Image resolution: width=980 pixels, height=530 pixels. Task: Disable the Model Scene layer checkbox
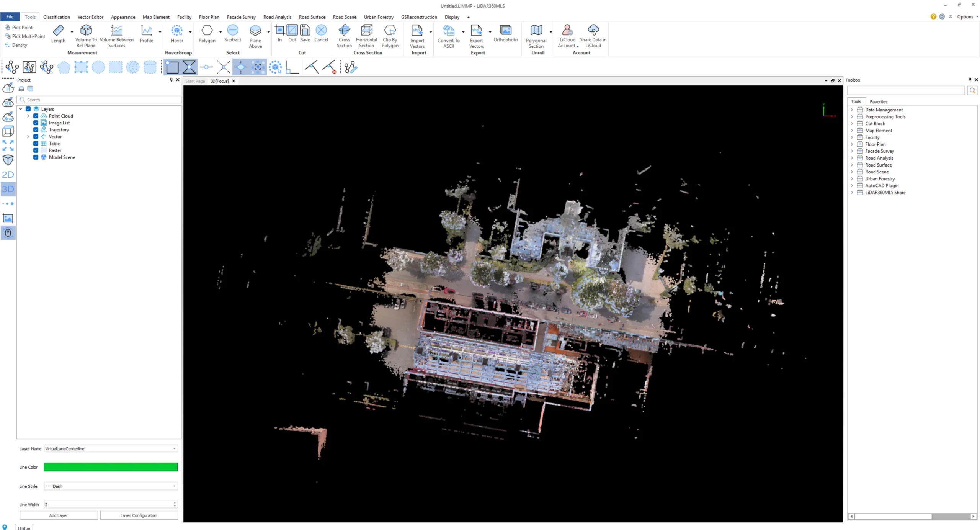[36, 157]
